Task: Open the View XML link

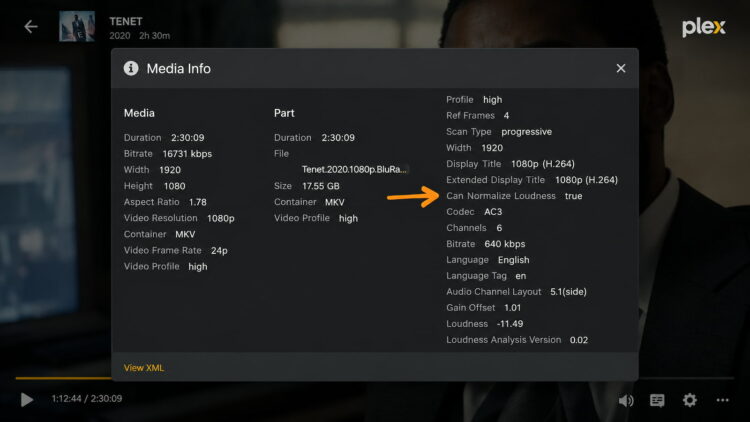Action: point(143,368)
